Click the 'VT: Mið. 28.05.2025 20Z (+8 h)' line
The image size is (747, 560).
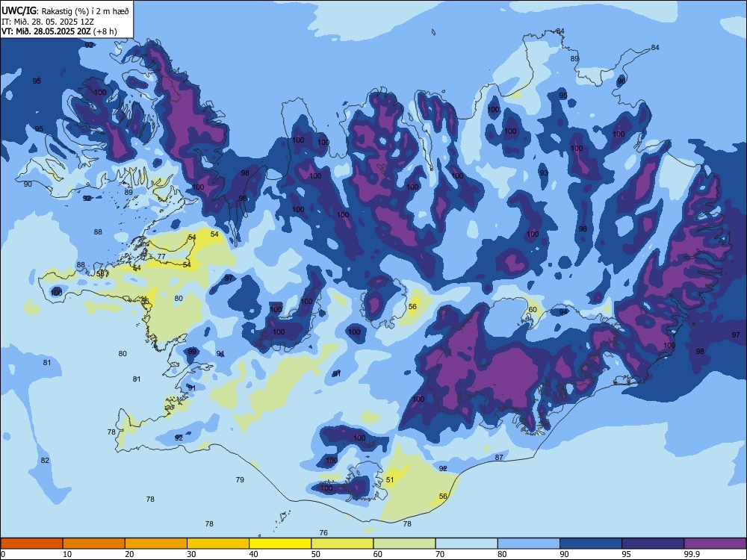59,31
